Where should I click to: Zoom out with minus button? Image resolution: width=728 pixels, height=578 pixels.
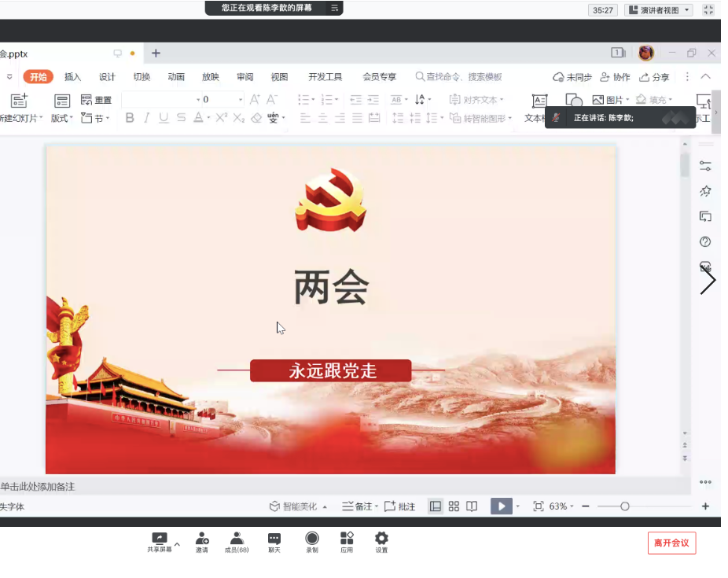pyautogui.click(x=586, y=506)
